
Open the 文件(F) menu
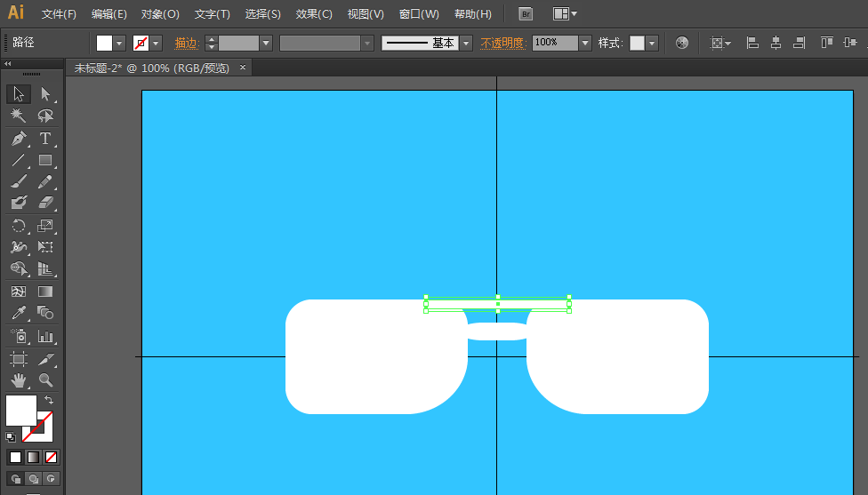[x=59, y=14]
